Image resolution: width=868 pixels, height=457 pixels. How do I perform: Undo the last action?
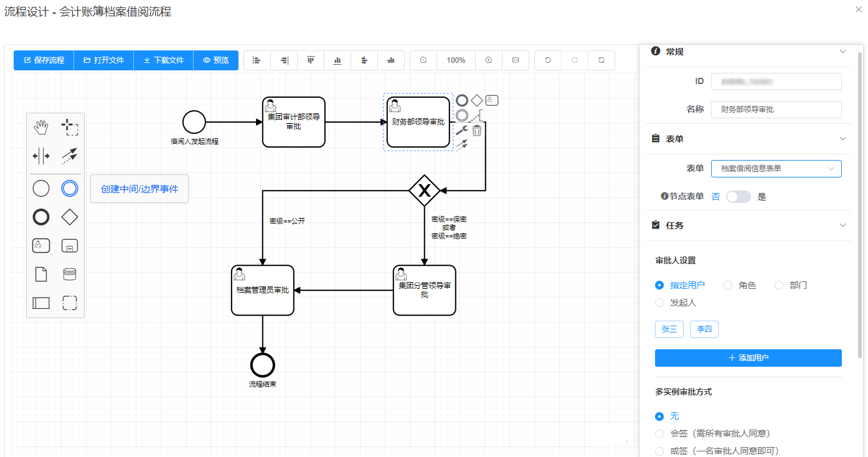tap(548, 60)
